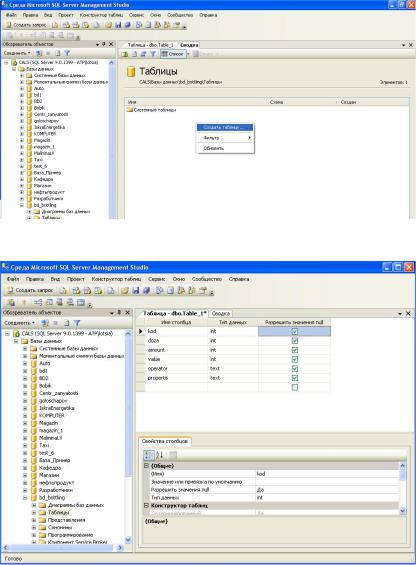Select Обновить in context menu
This screenshot has height=565, width=416.
(x=225, y=148)
